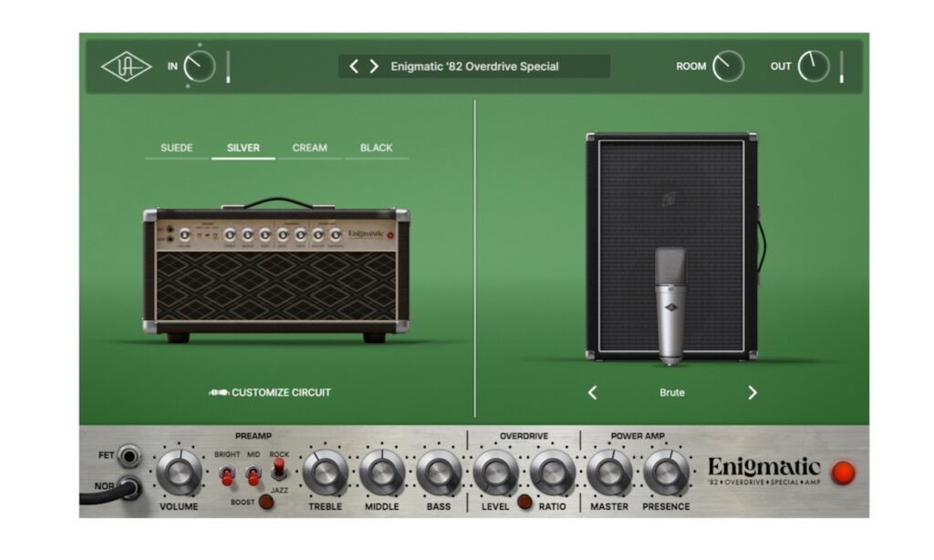Click the Enigmatic amp logo

click(x=764, y=471)
